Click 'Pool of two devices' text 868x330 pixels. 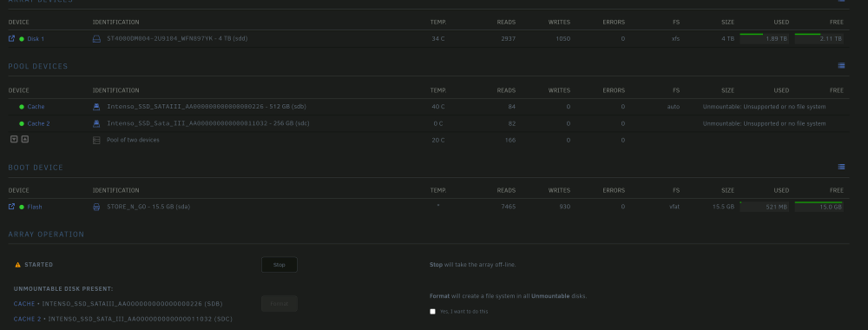(x=133, y=140)
